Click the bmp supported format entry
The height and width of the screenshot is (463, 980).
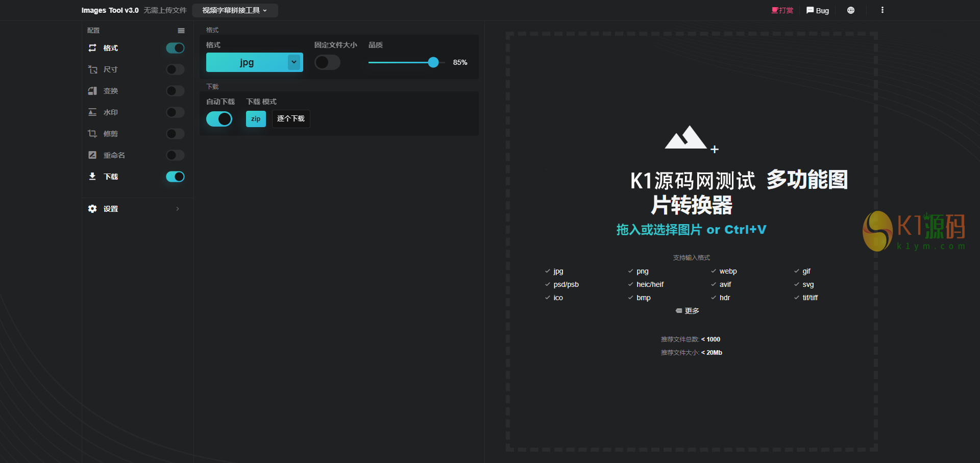tap(640, 298)
